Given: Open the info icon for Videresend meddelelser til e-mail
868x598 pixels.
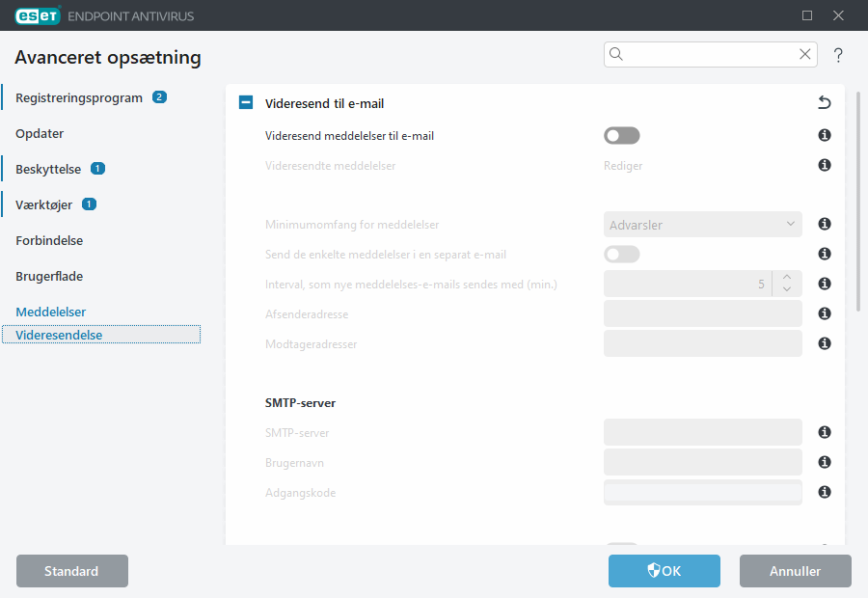Looking at the screenshot, I should pos(825,135).
